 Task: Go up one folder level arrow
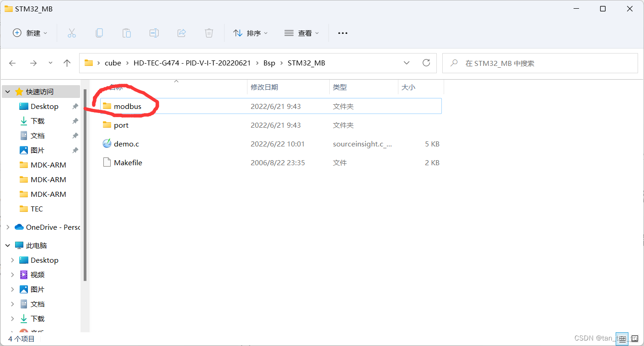point(67,63)
